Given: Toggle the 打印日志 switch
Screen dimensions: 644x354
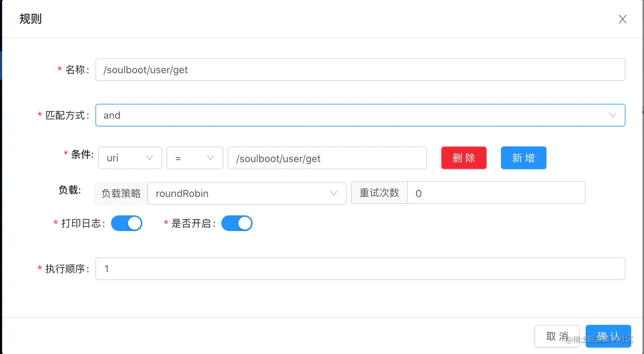Looking at the screenshot, I should pos(126,223).
